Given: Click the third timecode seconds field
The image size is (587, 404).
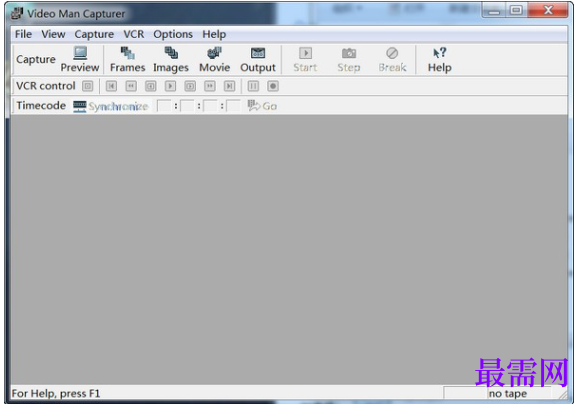Looking at the screenshot, I should coord(210,106).
